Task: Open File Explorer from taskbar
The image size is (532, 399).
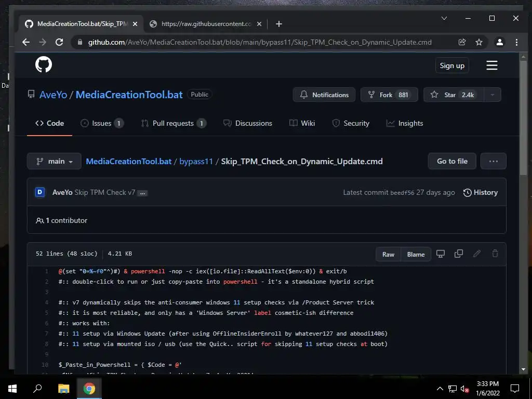Action: click(63, 388)
